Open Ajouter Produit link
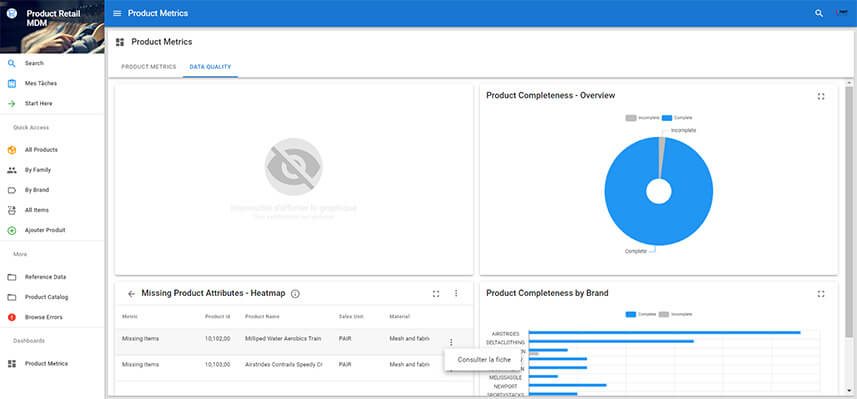 (45, 230)
